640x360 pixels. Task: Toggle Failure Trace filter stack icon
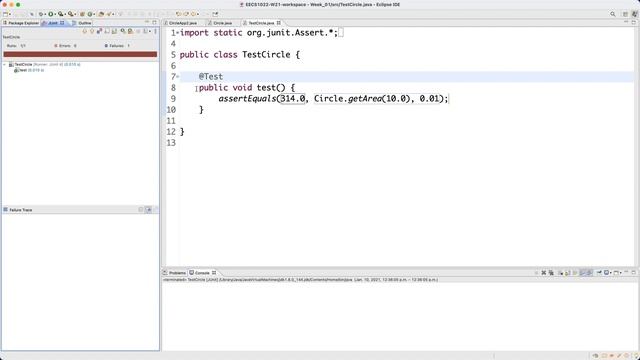(149, 210)
